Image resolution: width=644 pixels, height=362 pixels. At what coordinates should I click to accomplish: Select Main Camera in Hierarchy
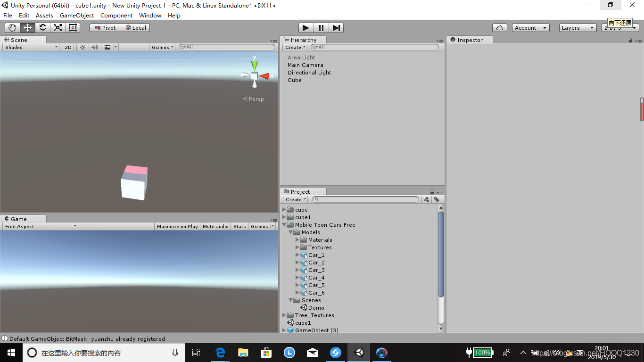pos(305,65)
